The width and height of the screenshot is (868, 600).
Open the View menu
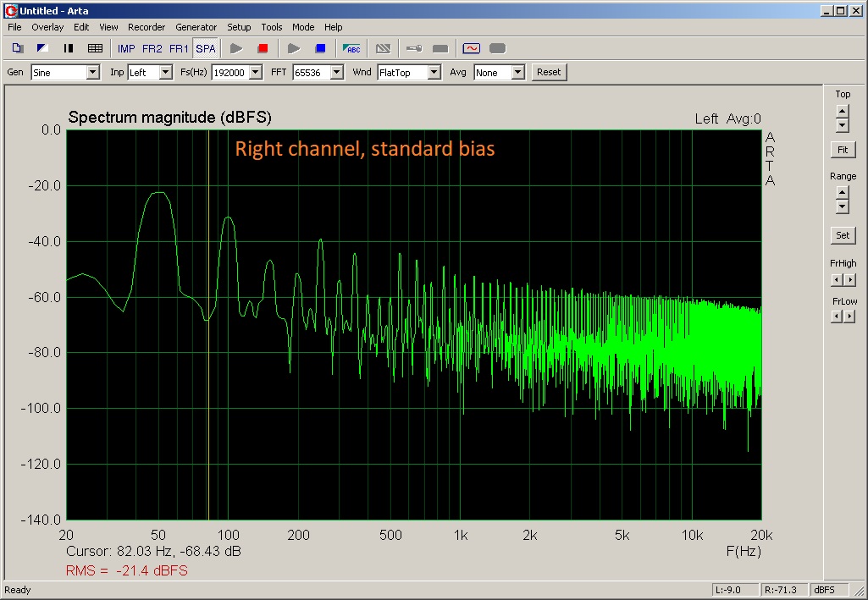(x=108, y=27)
